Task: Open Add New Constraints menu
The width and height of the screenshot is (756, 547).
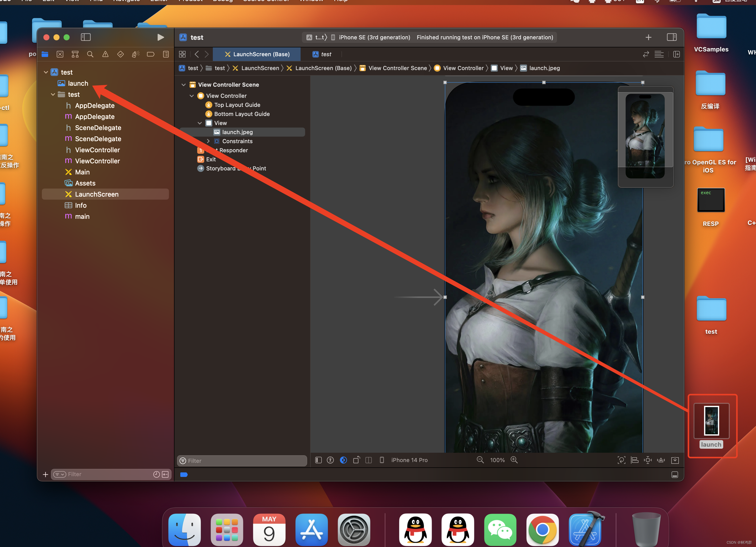Action: point(648,460)
